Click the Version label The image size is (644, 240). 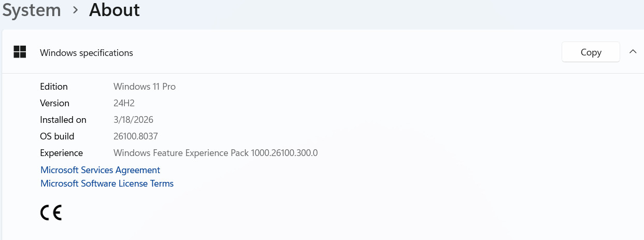coord(55,103)
